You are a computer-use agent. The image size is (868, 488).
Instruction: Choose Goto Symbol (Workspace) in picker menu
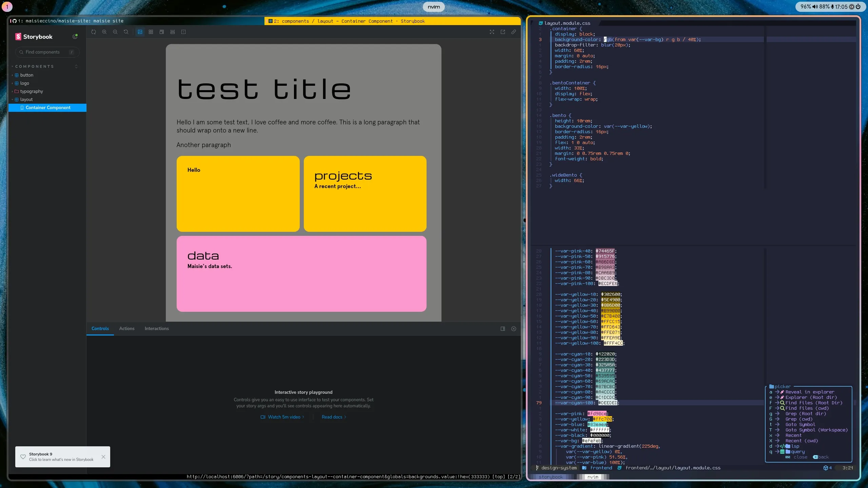816,430
